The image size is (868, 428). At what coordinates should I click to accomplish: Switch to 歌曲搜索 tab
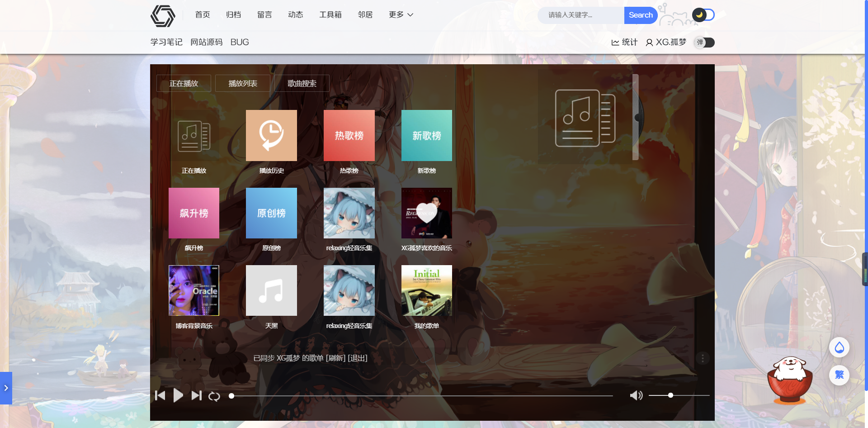pyautogui.click(x=302, y=83)
